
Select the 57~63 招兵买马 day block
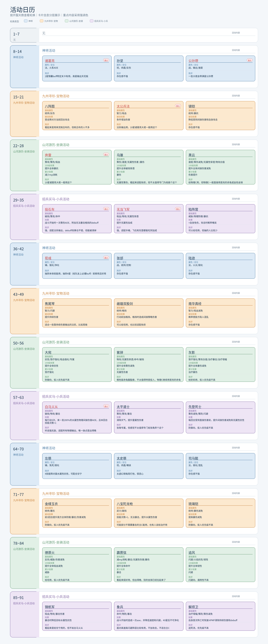coord(25,415)
